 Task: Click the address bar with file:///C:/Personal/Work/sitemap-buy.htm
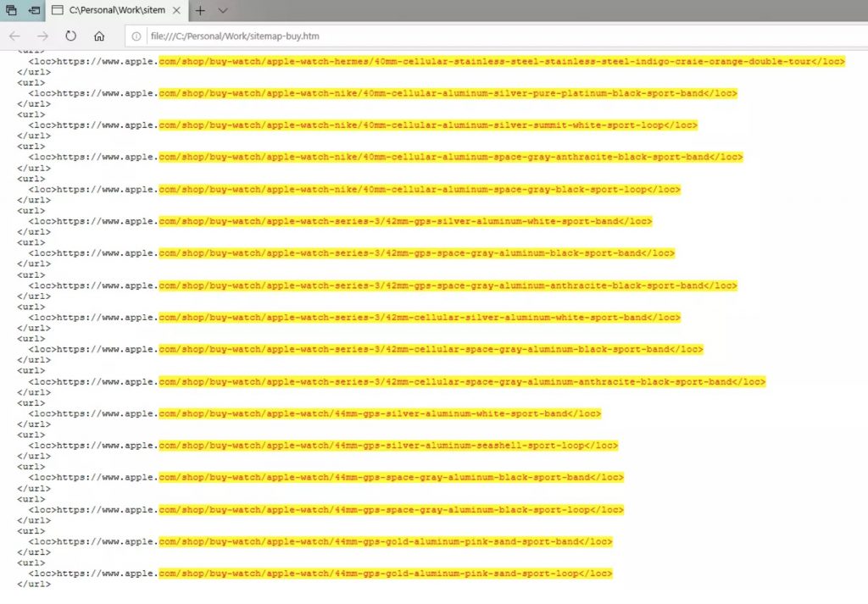point(424,36)
